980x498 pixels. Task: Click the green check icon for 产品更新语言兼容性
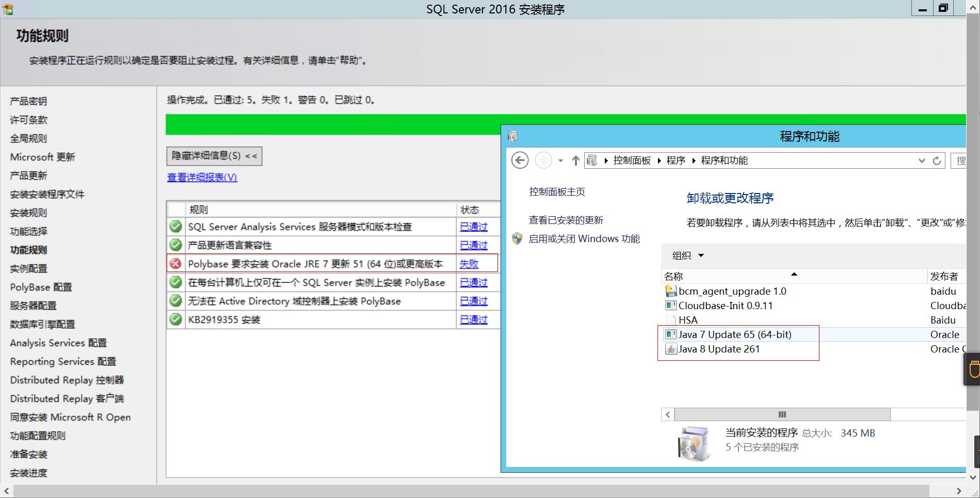pos(176,245)
